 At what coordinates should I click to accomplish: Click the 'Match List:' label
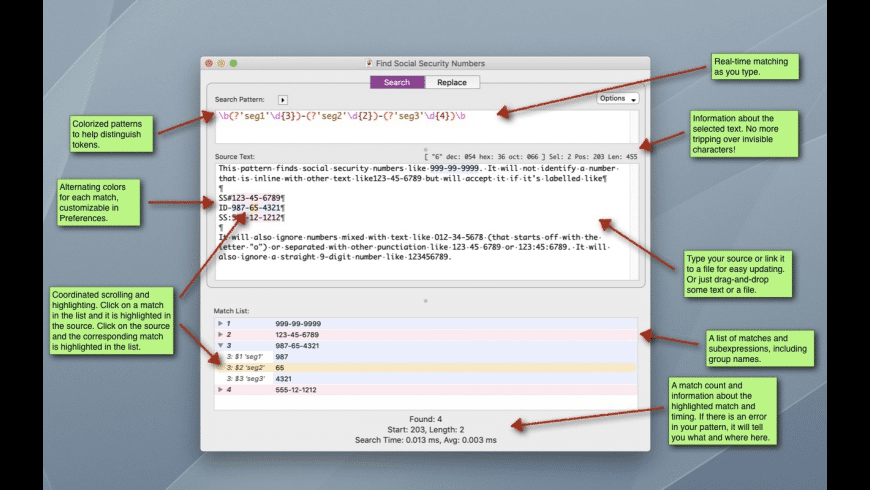click(x=231, y=311)
